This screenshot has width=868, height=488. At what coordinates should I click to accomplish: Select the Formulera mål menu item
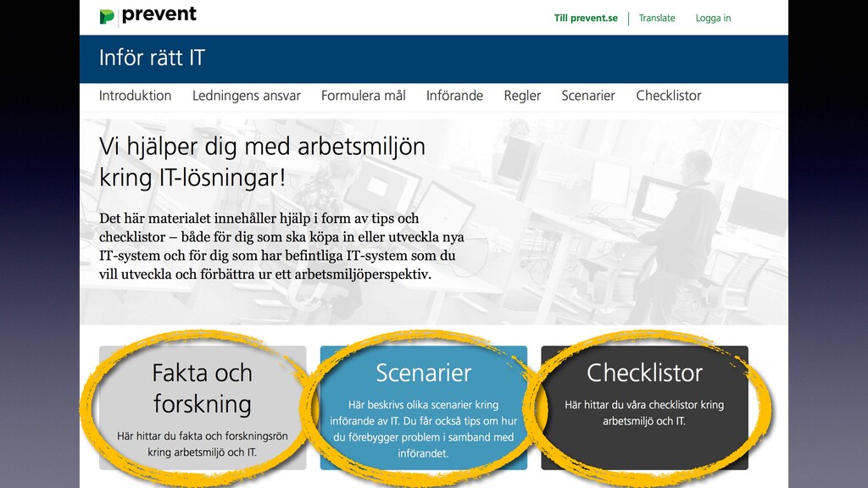tap(363, 96)
